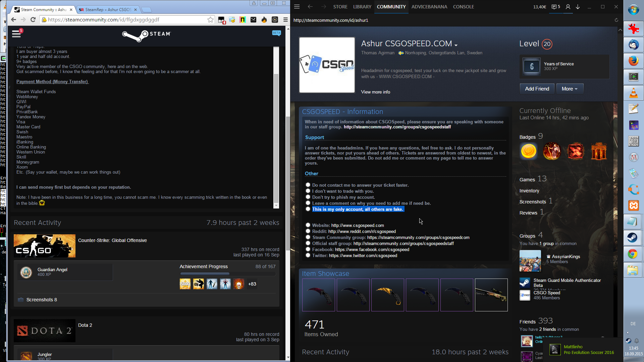Open Firefox from the Windows taskbar
The width and height of the screenshot is (644, 362).
(x=633, y=61)
